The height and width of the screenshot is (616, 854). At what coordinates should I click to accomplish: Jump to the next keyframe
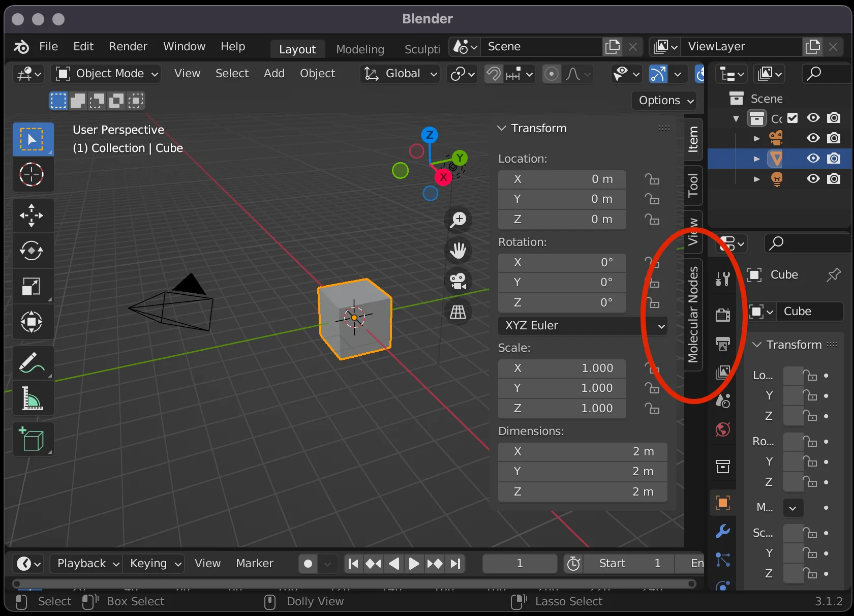[x=435, y=564]
